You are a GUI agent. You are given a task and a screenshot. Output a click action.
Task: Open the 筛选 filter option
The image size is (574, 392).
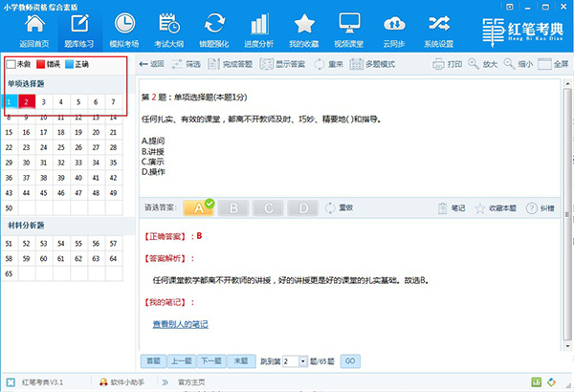(x=186, y=64)
